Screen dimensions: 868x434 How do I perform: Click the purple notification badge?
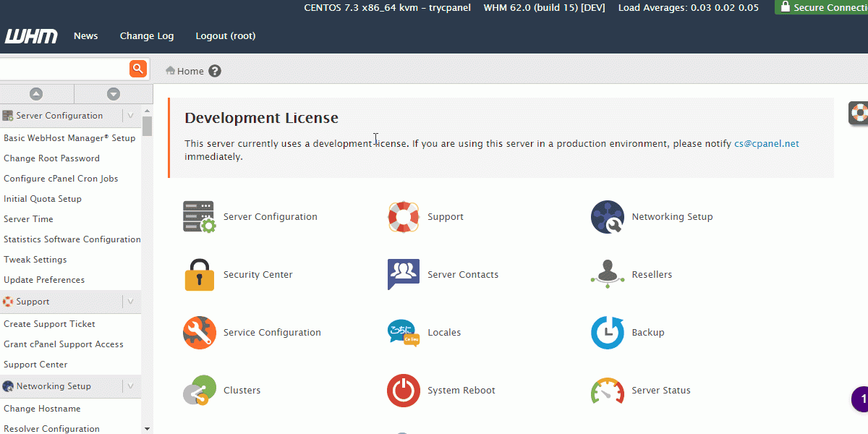tap(860, 399)
